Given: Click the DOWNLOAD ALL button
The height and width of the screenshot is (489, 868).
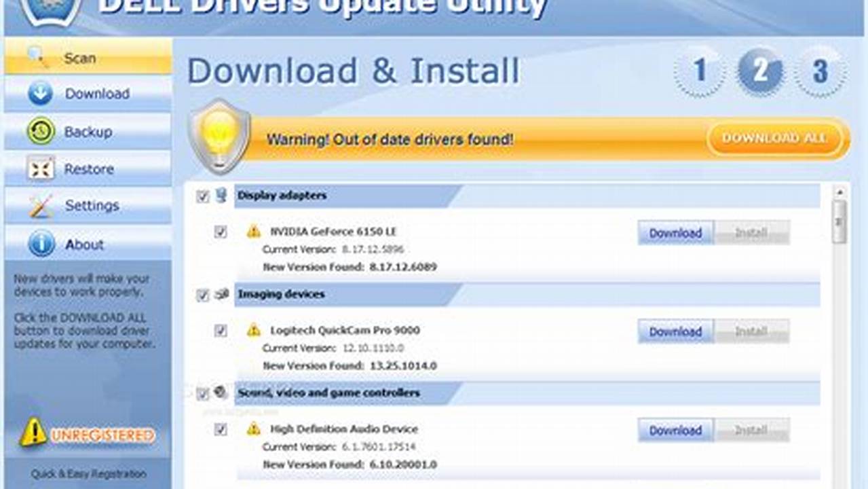Looking at the screenshot, I should click(774, 138).
